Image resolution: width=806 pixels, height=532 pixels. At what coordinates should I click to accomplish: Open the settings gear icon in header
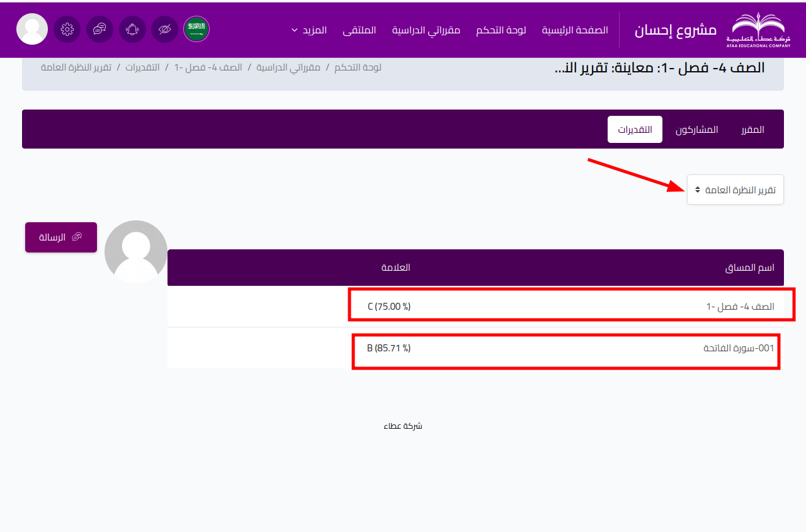[67, 29]
